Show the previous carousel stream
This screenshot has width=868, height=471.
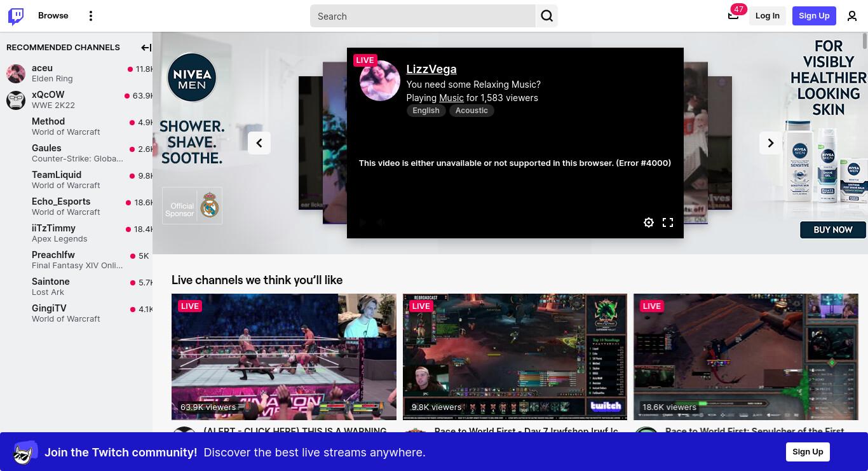(x=259, y=143)
